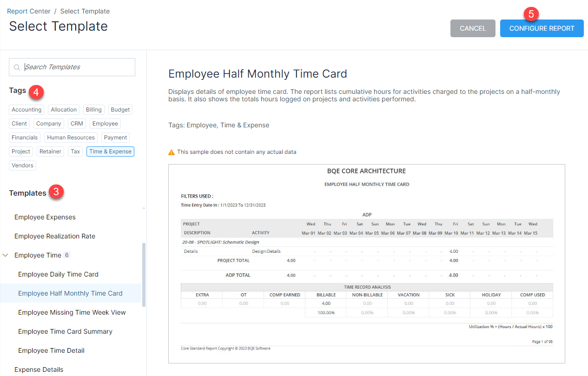
Task: Select the Employee Realization Rate template
Action: [54, 236]
